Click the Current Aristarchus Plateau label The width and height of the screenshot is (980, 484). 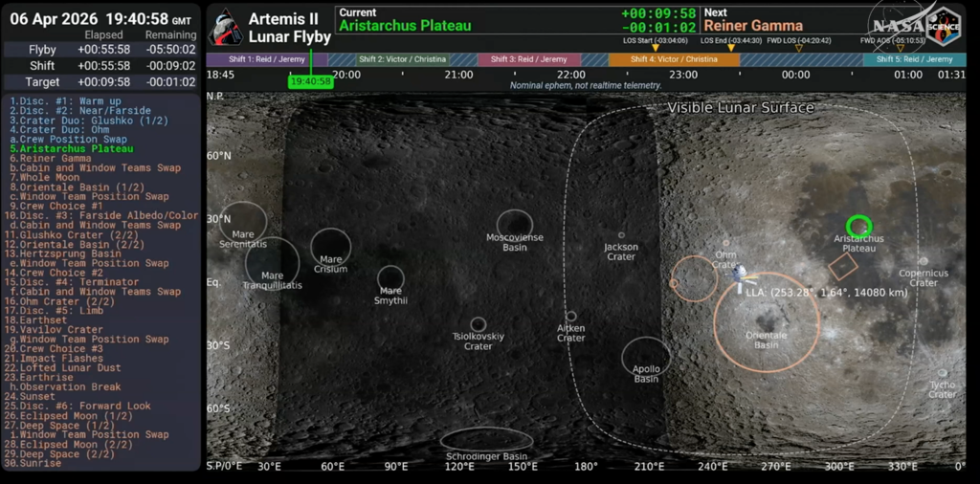coord(405,26)
